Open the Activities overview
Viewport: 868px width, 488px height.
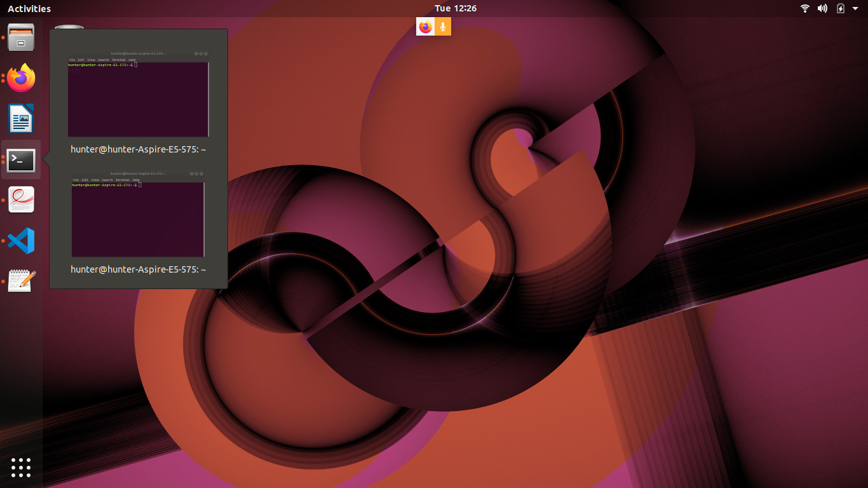click(x=29, y=8)
